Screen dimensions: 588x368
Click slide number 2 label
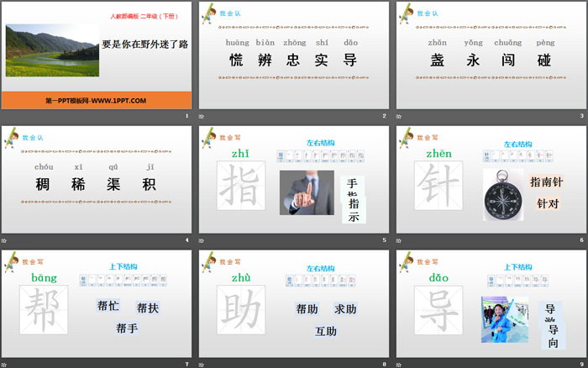pyautogui.click(x=384, y=116)
